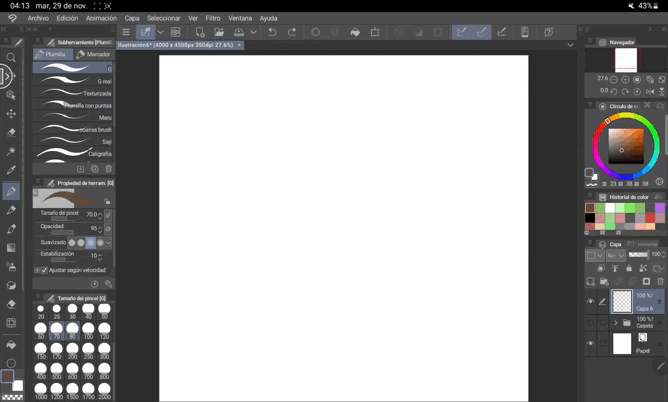The image size is (668, 402).
Task: Pick the 20 brush size preset
Action: (40, 311)
